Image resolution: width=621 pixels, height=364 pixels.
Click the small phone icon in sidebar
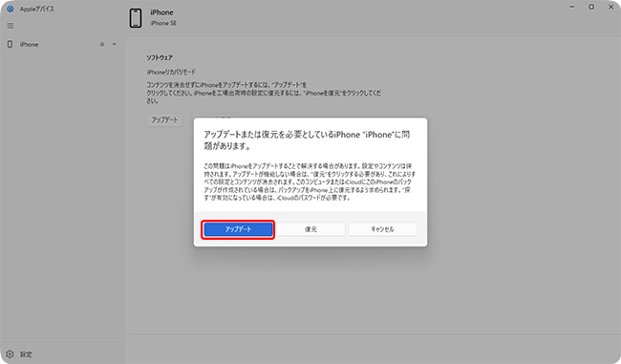click(x=10, y=44)
